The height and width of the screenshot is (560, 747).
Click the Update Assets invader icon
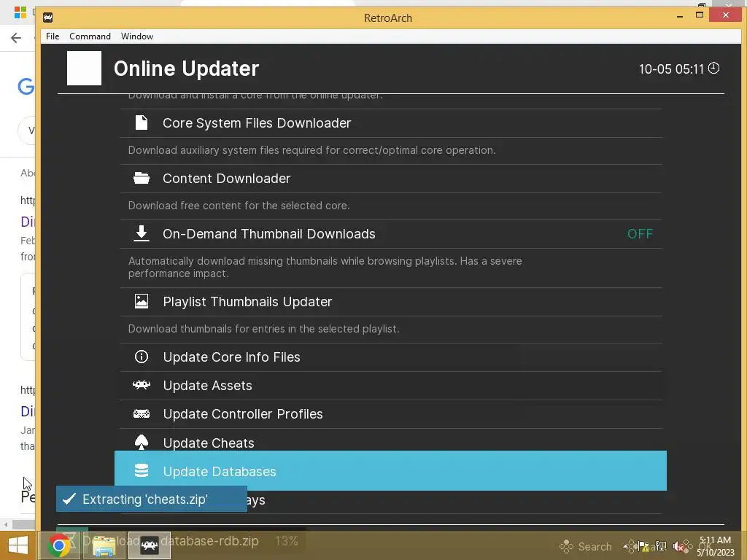(x=142, y=385)
